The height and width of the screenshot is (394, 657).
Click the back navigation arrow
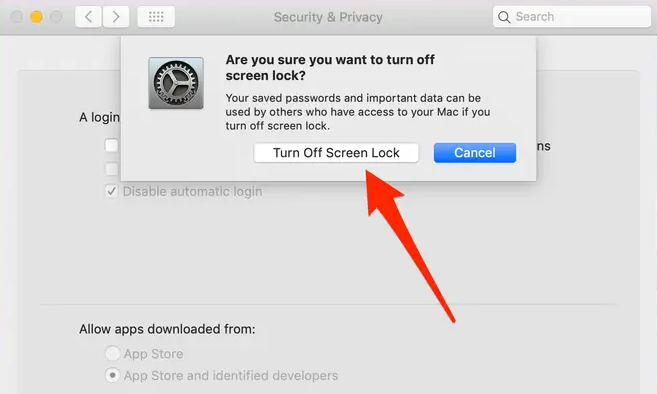tap(88, 17)
